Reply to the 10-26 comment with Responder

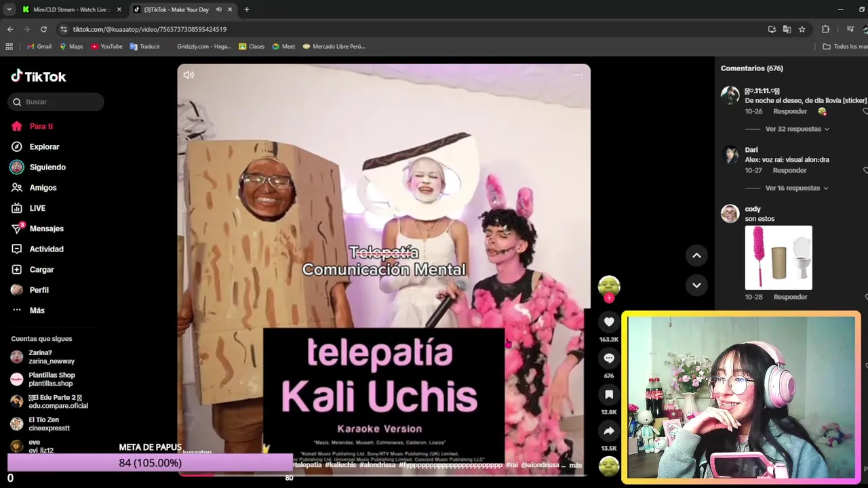pyautogui.click(x=790, y=111)
